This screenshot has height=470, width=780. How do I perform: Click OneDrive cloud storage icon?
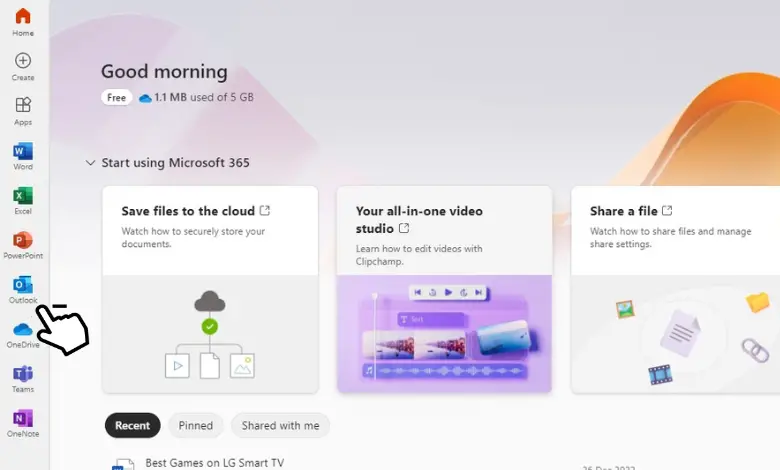pos(145,98)
